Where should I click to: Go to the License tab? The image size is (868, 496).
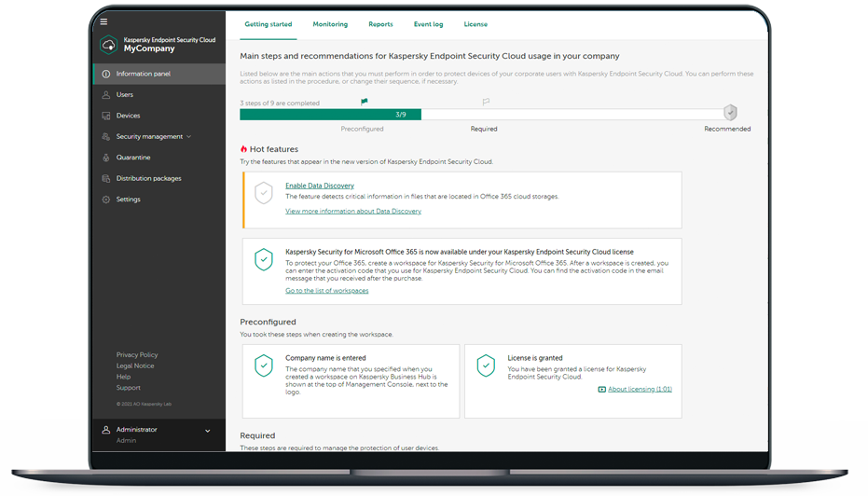(x=475, y=24)
